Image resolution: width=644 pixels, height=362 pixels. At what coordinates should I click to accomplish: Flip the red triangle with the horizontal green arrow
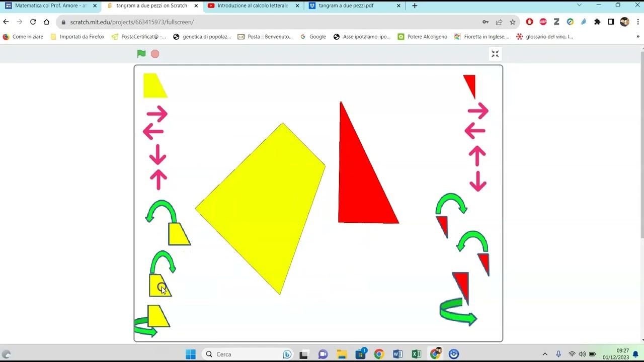click(x=458, y=313)
